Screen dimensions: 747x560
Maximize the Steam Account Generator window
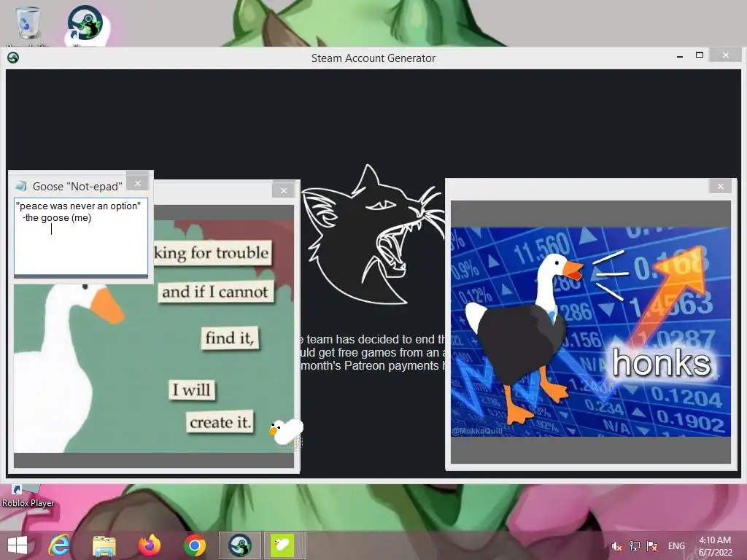tap(700, 55)
